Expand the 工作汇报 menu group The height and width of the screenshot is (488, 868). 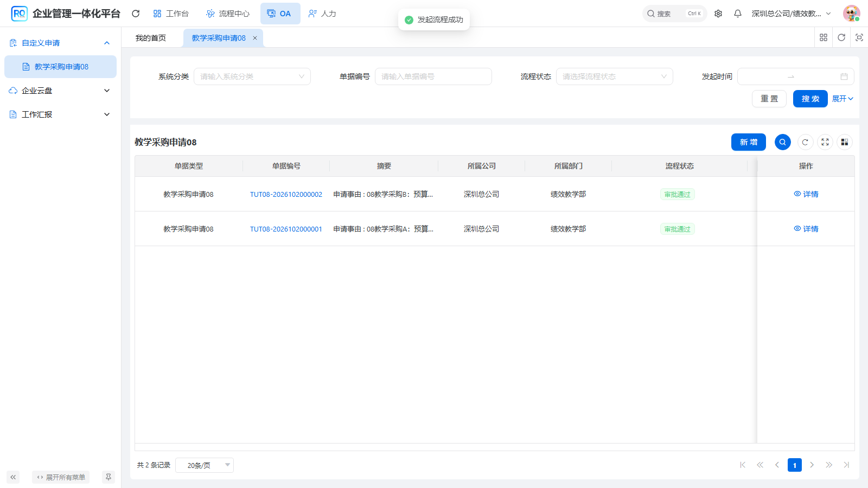(x=60, y=114)
